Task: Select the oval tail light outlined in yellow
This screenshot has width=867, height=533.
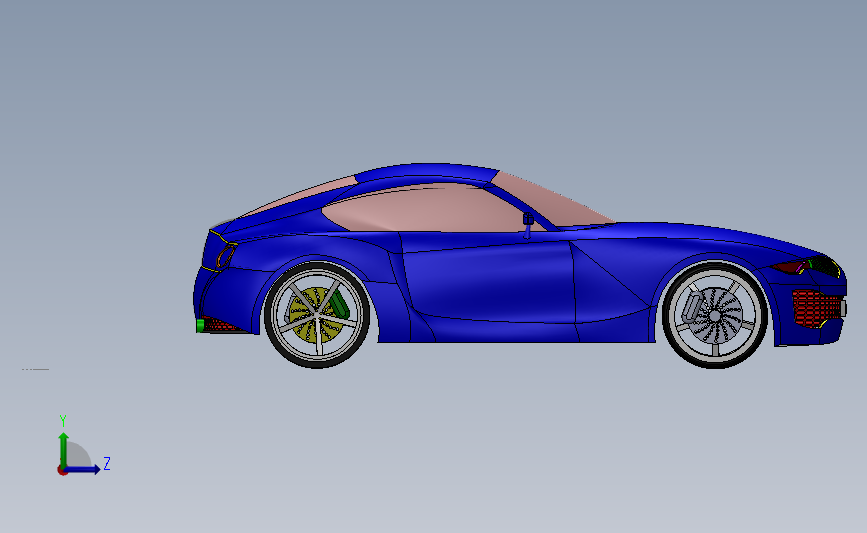Action: coord(225,257)
